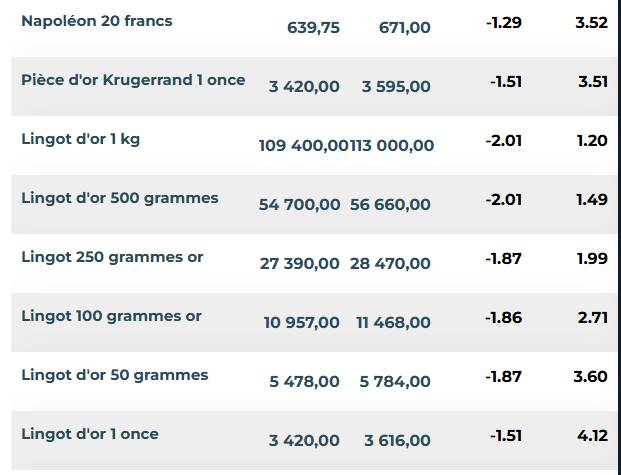Click the 27 390,00 price cell

pos(300,264)
